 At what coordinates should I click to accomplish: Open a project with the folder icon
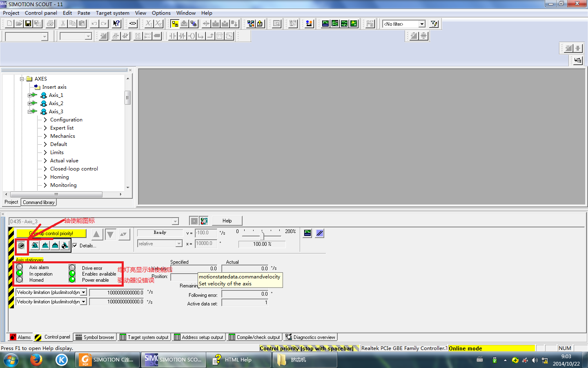(x=19, y=24)
